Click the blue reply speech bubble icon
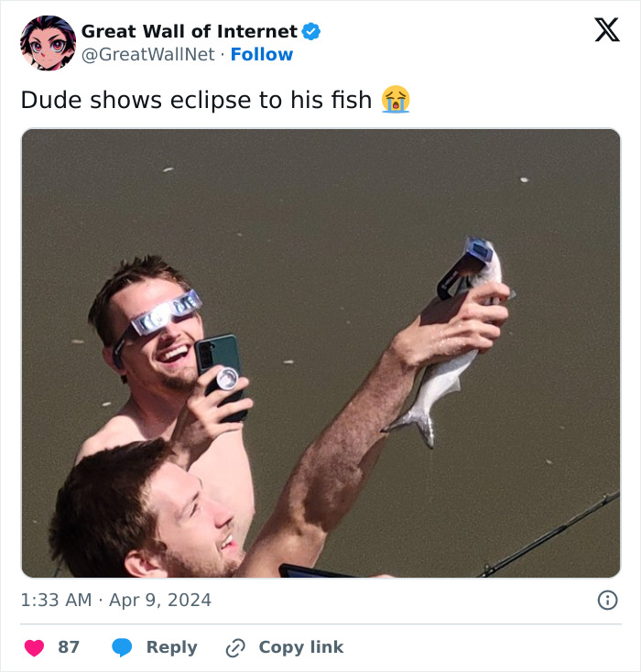This screenshot has width=641, height=672. click(122, 647)
